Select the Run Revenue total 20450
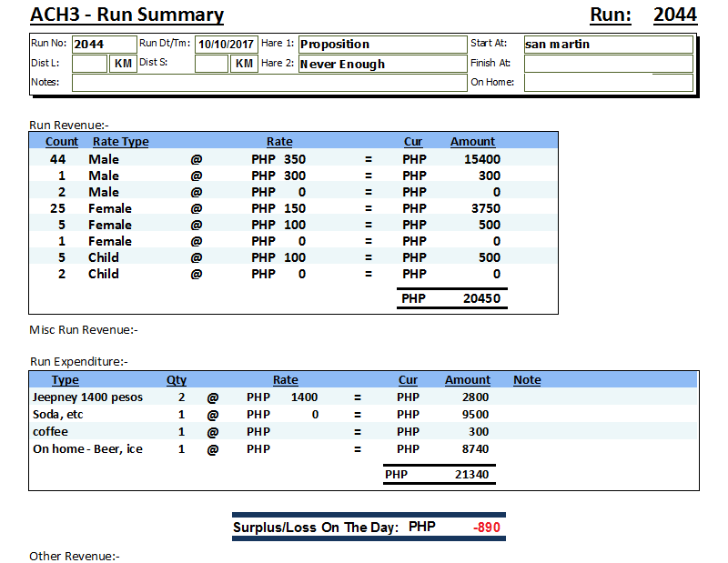The image size is (728, 563). (x=480, y=298)
